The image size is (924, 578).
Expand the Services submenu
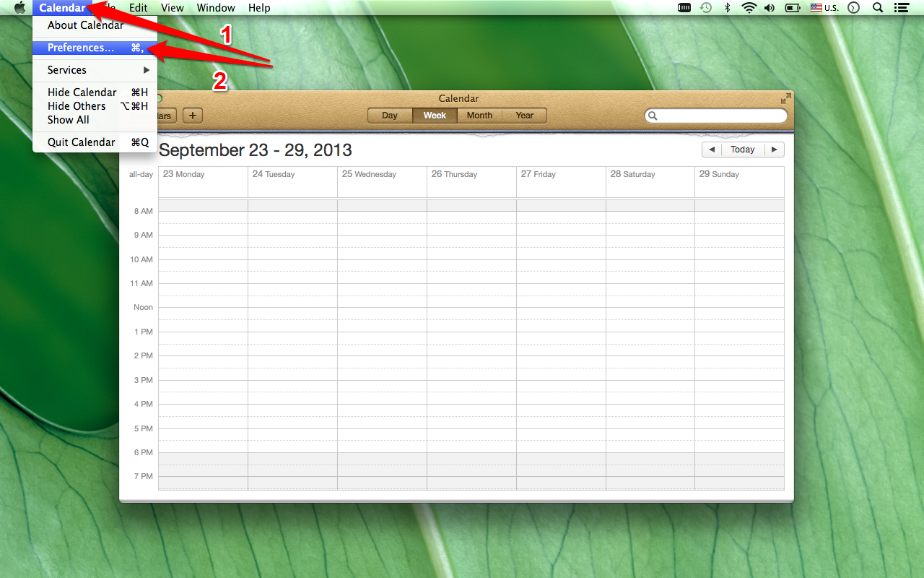tap(95, 70)
